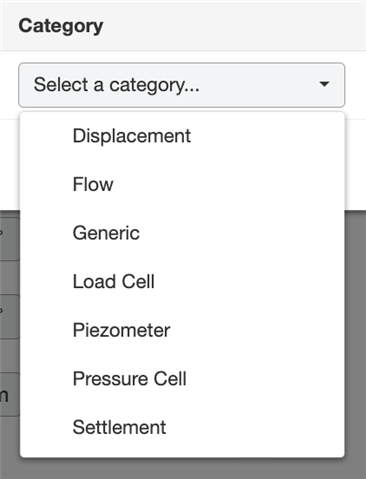This screenshot has width=366, height=479.
Task: Click the dropdown caret arrow icon
Action: [324, 84]
